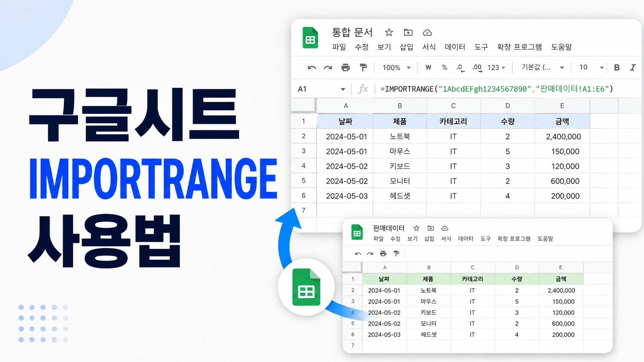Screen dimensions: 644x362
Task: Open 보기 menu in 통합 문서
Action: (x=384, y=47)
